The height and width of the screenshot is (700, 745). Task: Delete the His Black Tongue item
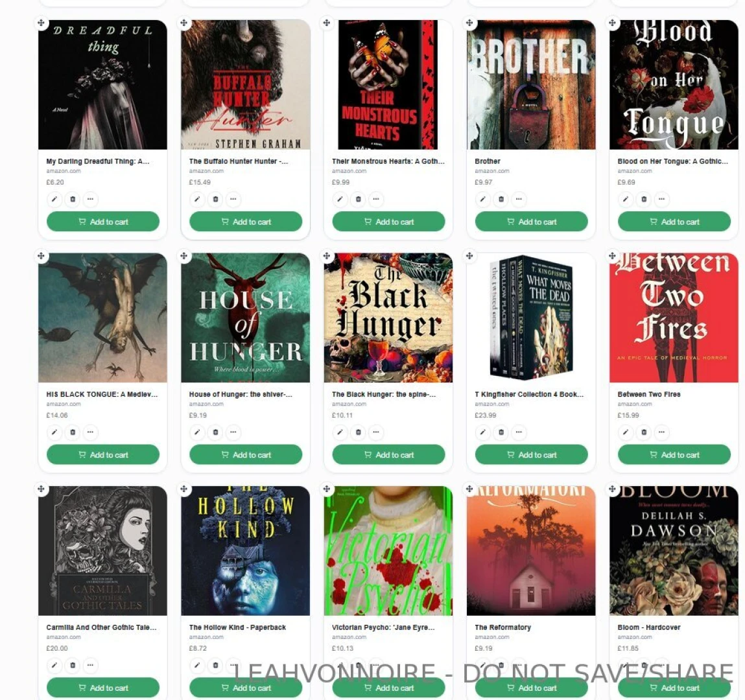point(73,432)
